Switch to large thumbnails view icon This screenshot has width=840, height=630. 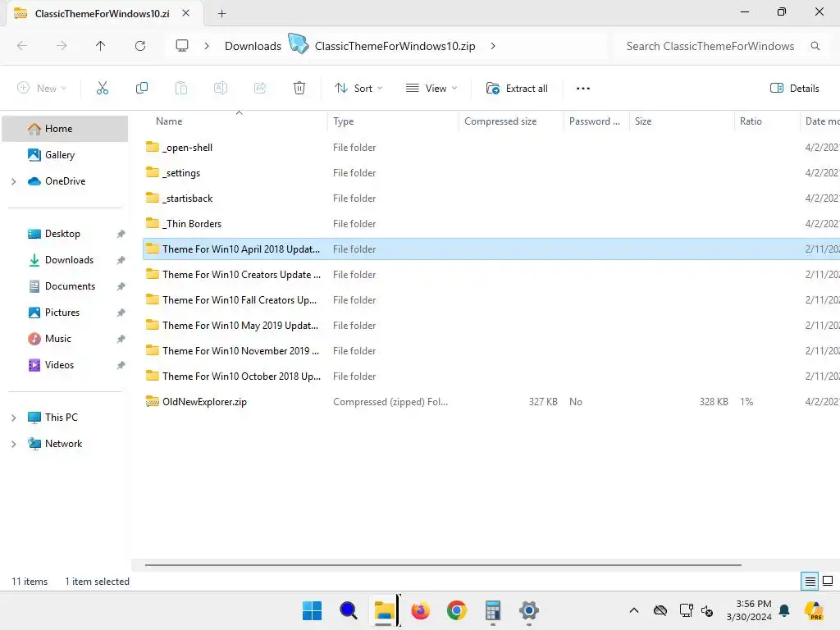coord(828,582)
